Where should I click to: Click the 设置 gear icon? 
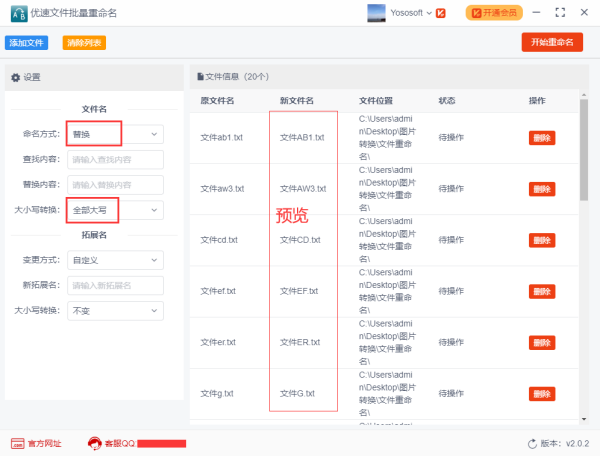click(15, 77)
